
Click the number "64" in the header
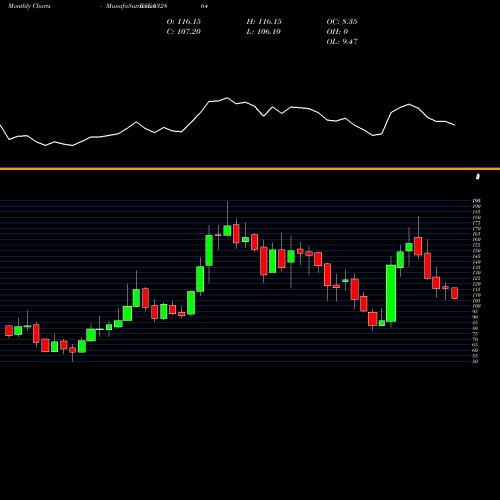point(204,6)
